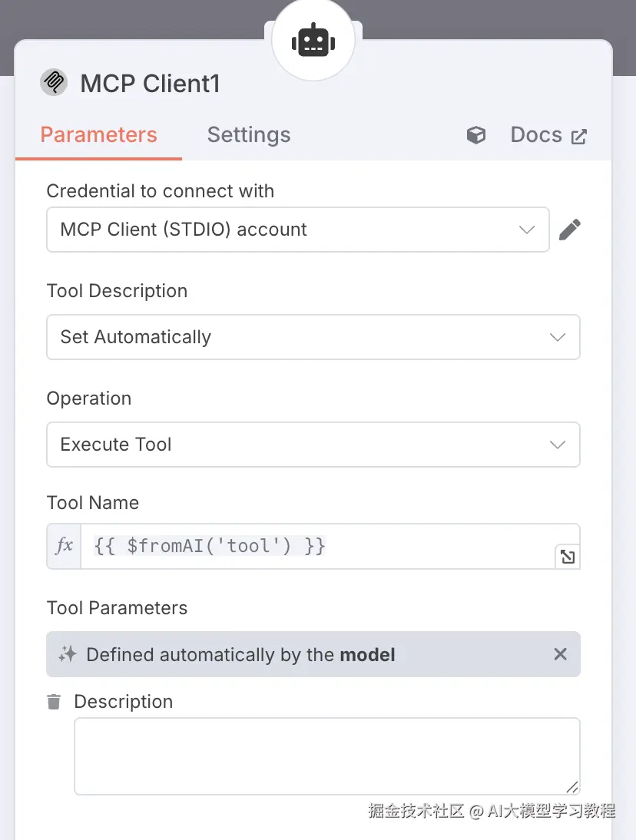
Task: Click the MCP Client node icon beside title
Action: pos(54,82)
